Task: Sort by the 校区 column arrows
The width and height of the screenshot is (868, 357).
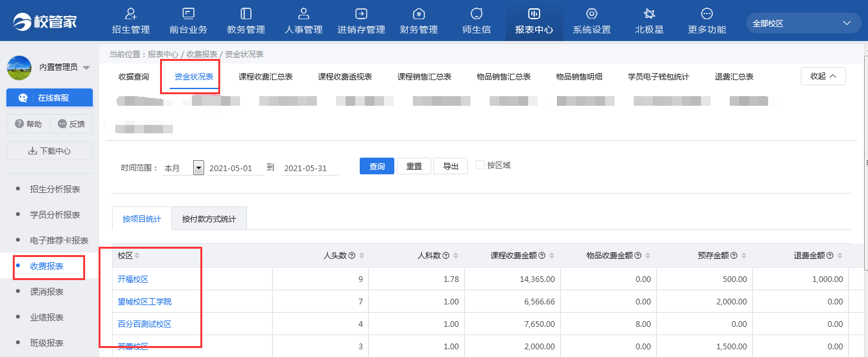Action: [137, 256]
